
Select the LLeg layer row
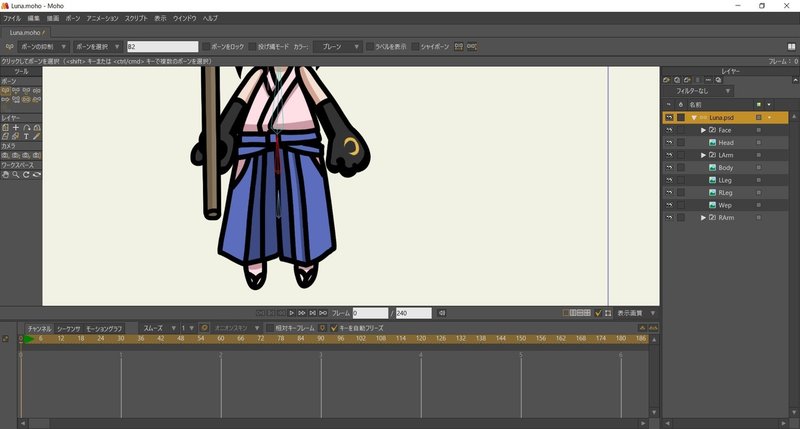click(725, 180)
